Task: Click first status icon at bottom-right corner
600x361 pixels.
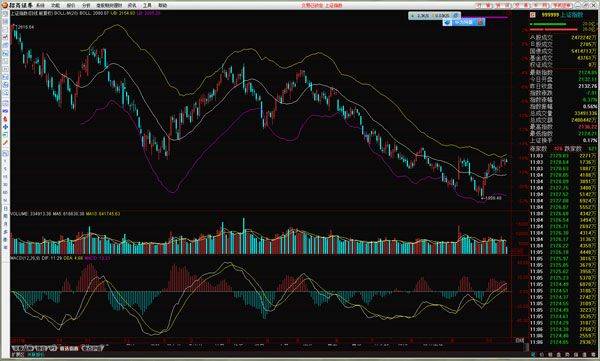Action: pyautogui.click(x=534, y=355)
